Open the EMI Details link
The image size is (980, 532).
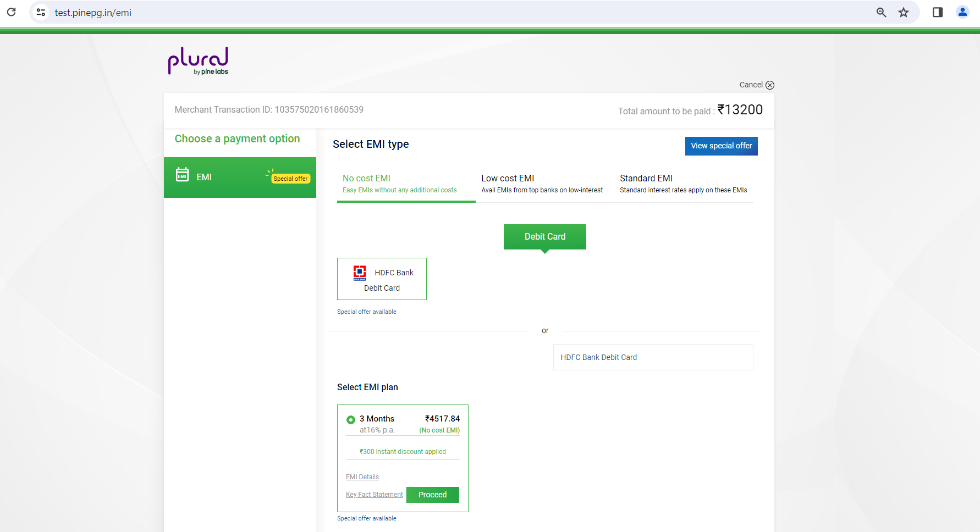point(362,477)
